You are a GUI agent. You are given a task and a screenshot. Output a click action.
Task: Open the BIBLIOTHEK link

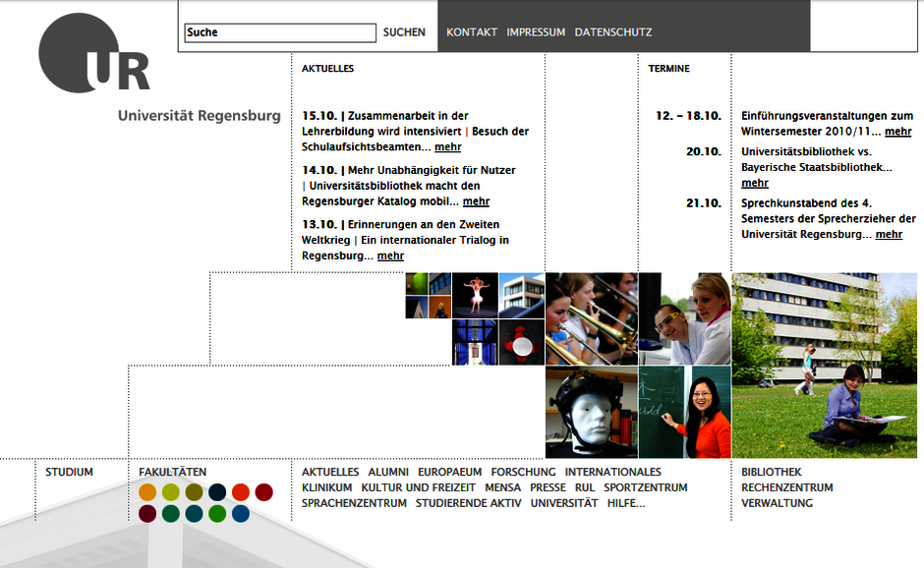(x=772, y=472)
